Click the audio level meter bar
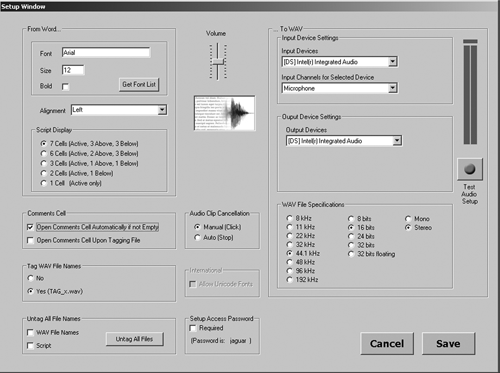The image size is (500, 373). pos(470,92)
